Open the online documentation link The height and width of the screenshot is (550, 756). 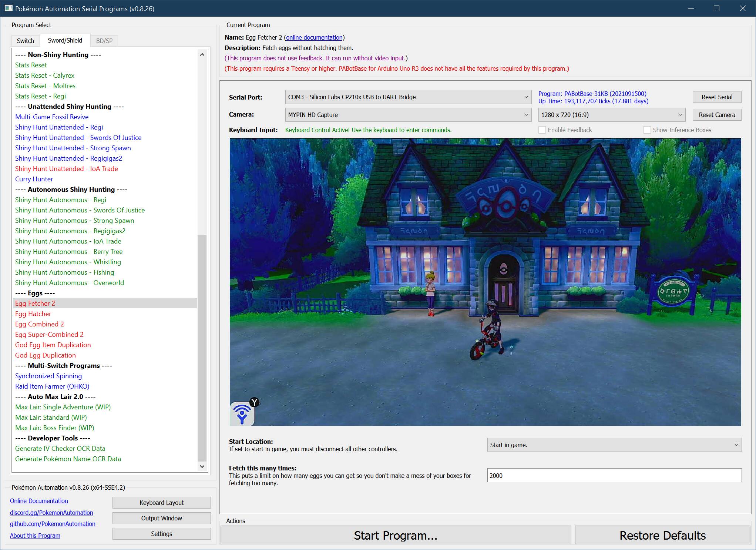(x=314, y=37)
